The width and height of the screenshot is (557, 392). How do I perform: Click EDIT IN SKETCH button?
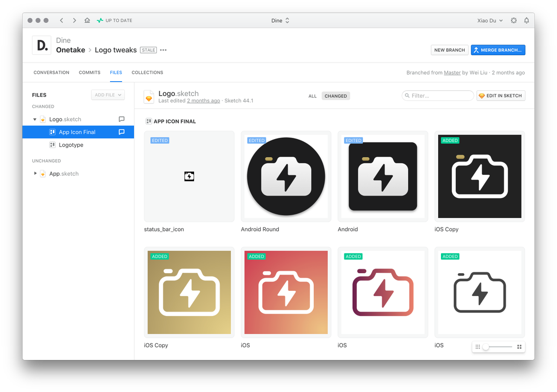(x=501, y=96)
